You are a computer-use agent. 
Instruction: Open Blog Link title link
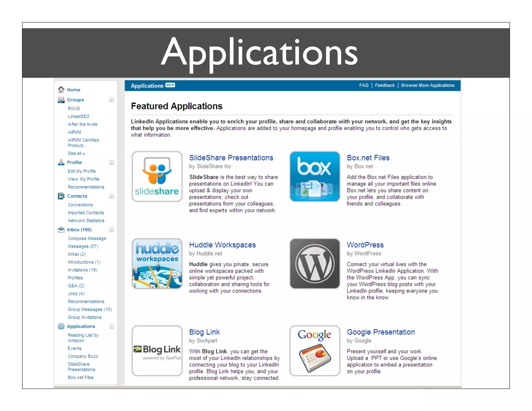(204, 332)
